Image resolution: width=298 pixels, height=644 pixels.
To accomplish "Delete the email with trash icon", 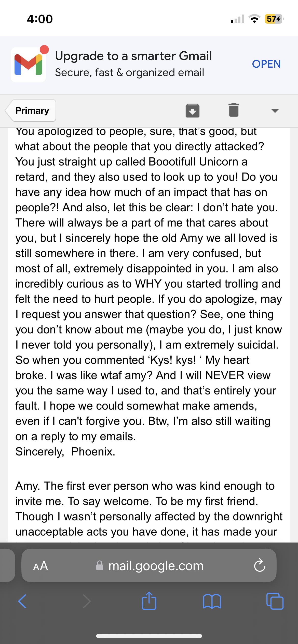I will point(234,110).
